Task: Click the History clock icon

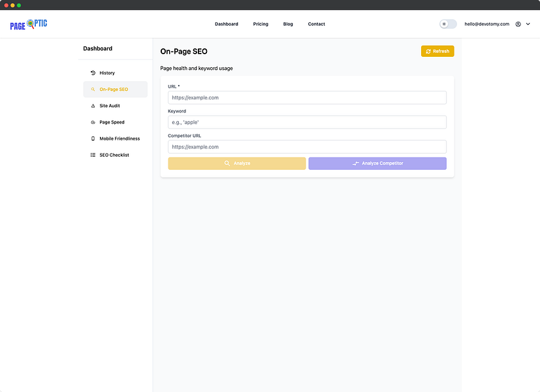Action: click(x=93, y=73)
